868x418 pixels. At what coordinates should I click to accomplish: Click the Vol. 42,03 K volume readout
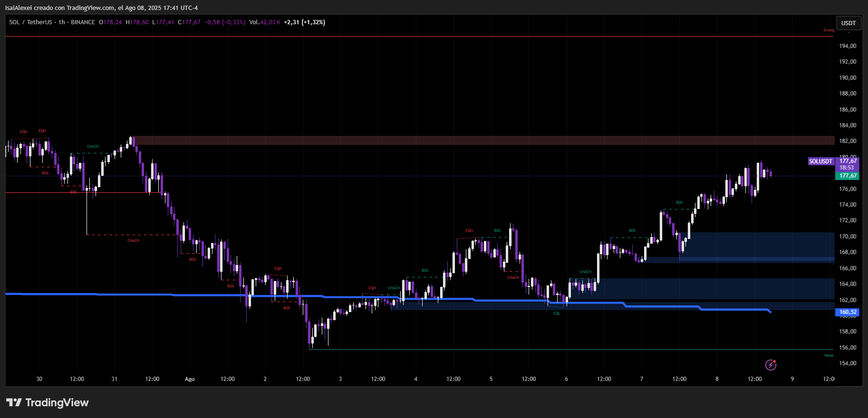[x=265, y=22]
